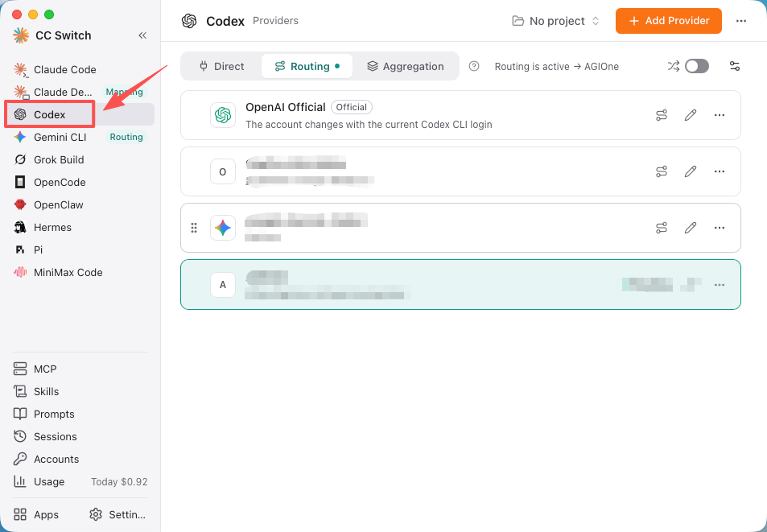767x532 pixels.
Task: Click the Routing is active → AGIOne status
Action: click(x=557, y=67)
